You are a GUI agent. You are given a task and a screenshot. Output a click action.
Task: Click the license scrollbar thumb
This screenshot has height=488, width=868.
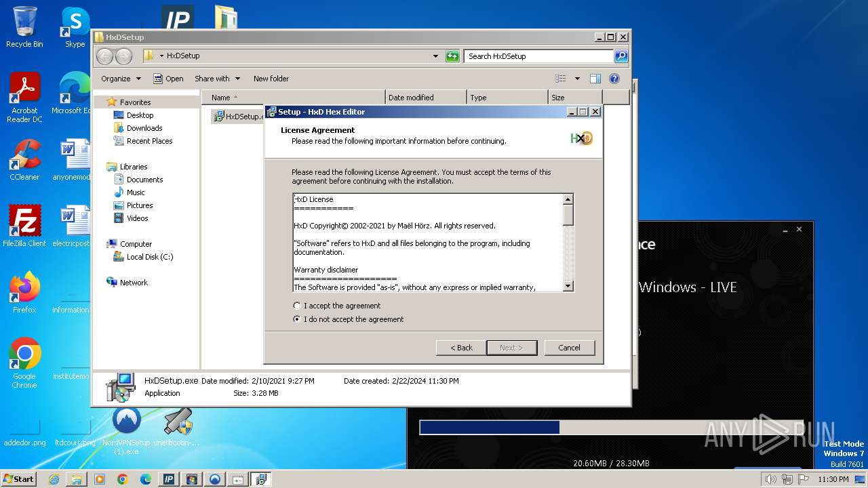pos(568,215)
